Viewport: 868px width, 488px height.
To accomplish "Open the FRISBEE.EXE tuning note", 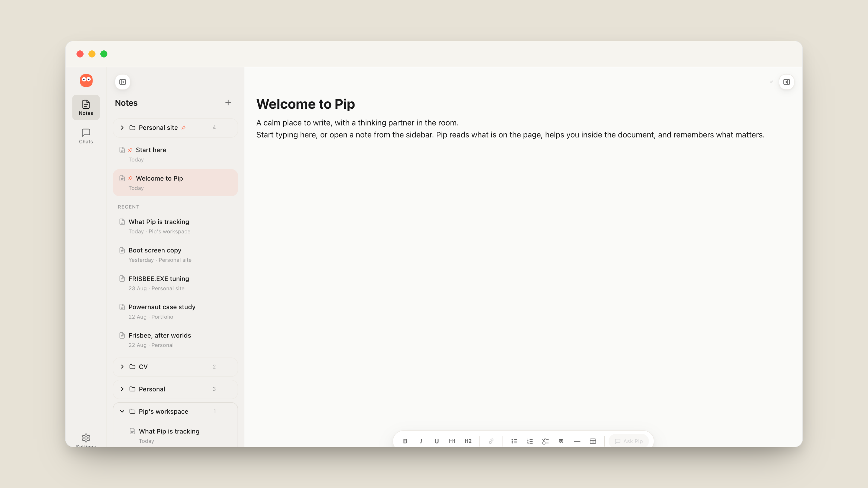I will pyautogui.click(x=175, y=283).
